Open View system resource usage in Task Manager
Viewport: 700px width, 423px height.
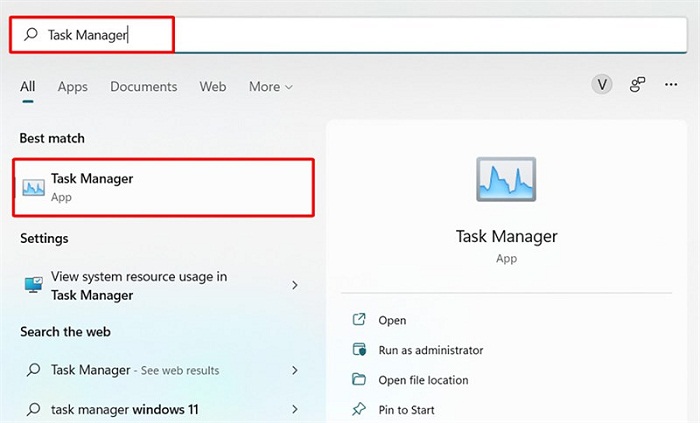pos(163,286)
